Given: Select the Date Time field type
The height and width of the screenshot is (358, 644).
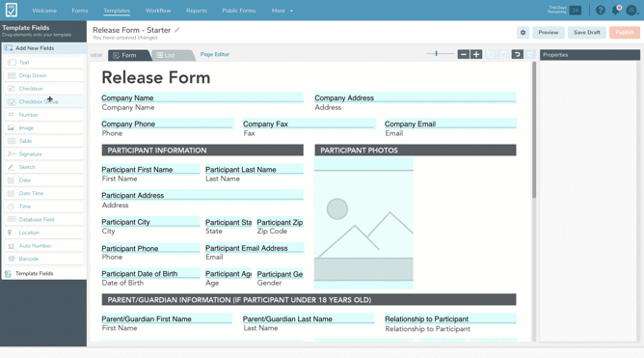Looking at the screenshot, I should coord(44,193).
